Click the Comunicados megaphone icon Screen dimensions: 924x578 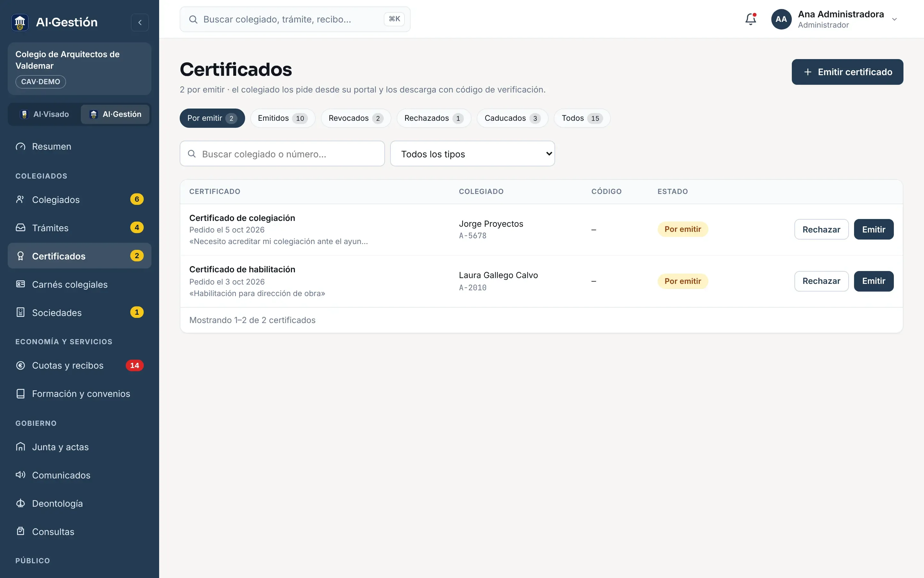point(21,475)
